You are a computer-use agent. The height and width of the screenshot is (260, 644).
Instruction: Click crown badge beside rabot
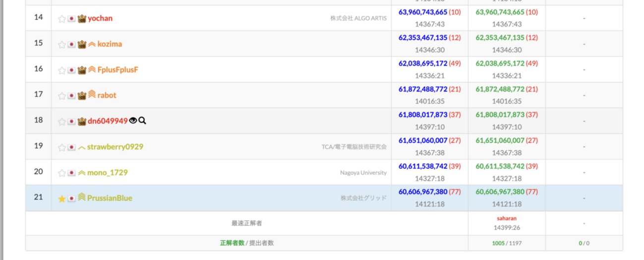pos(82,95)
